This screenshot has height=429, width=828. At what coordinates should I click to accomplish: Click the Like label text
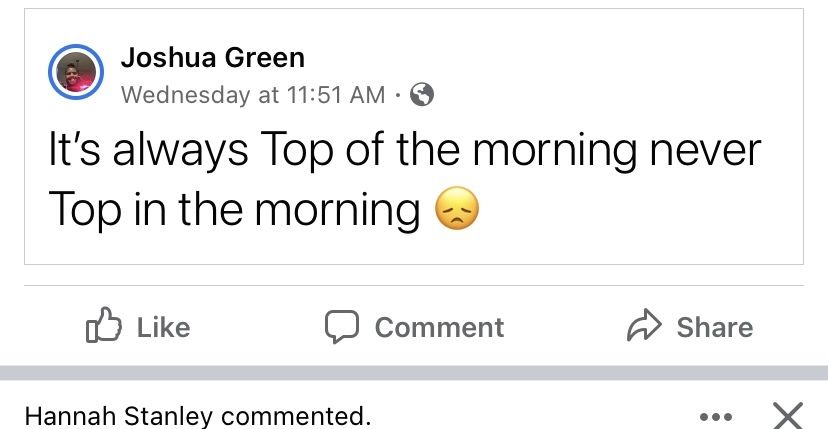(164, 327)
